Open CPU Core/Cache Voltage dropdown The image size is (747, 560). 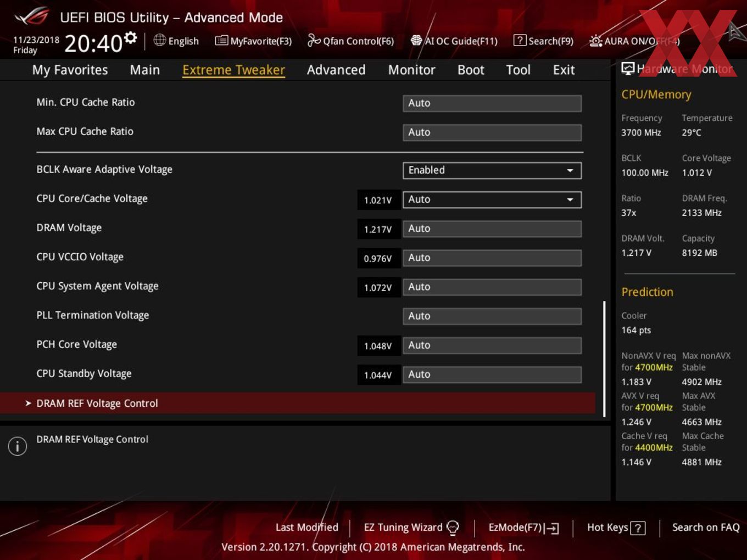[492, 199]
